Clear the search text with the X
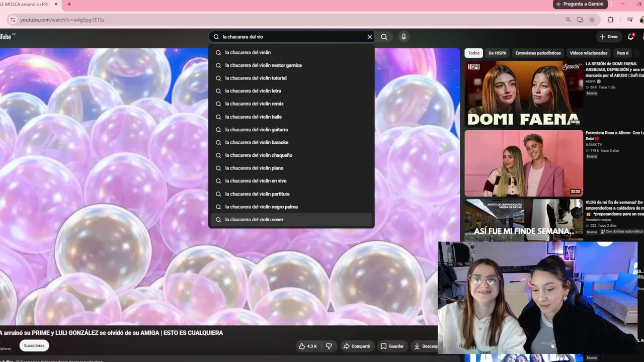 [x=370, y=37]
